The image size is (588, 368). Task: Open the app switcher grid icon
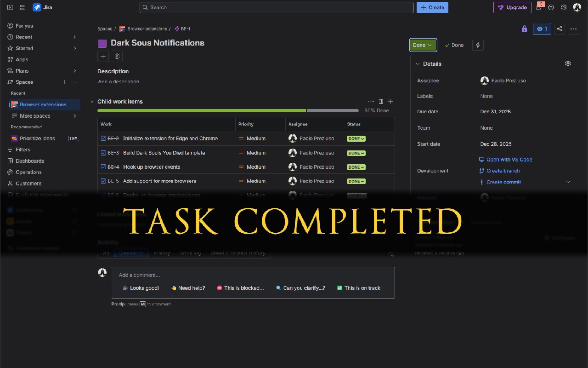[x=23, y=7]
